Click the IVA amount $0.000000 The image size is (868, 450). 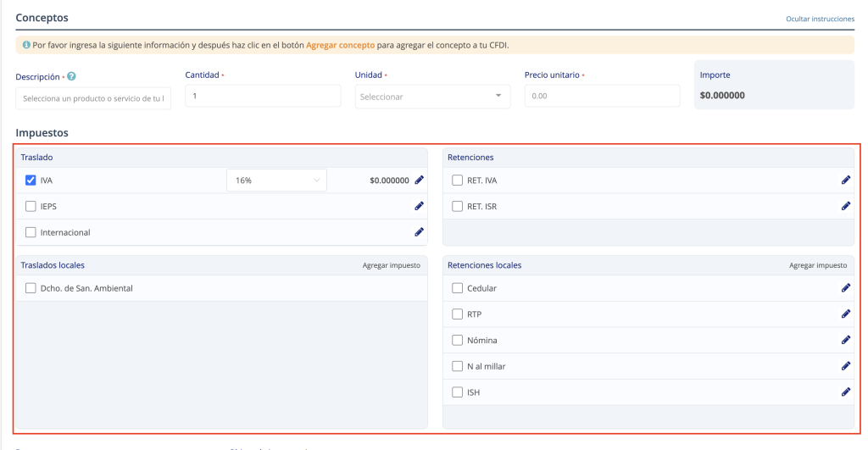tap(390, 181)
